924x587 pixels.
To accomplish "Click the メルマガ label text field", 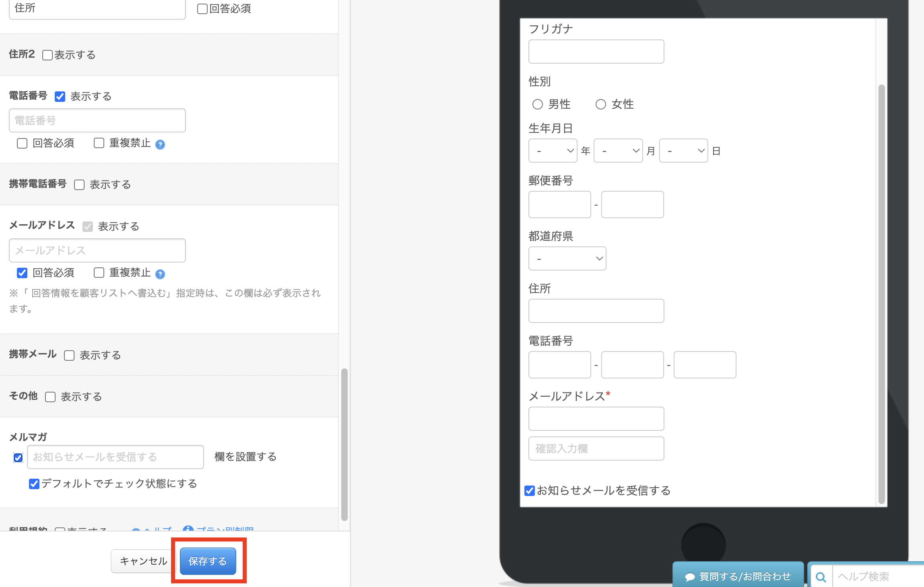I will click(x=115, y=457).
